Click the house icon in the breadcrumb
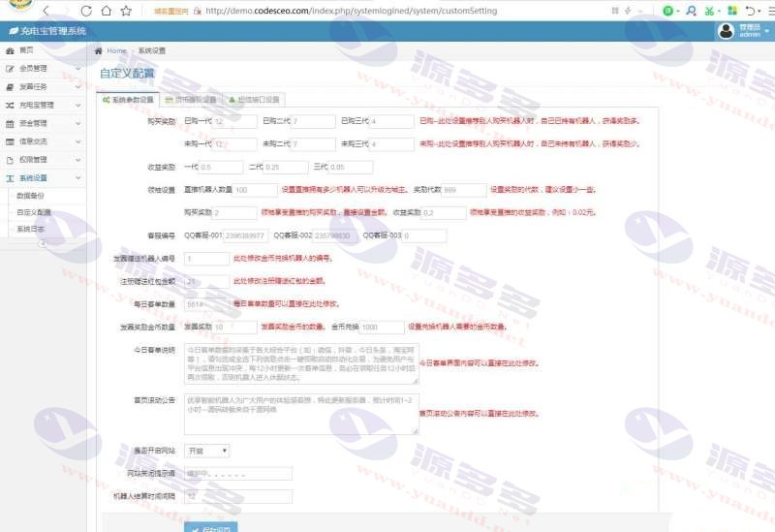The image size is (775, 532). coord(99,51)
